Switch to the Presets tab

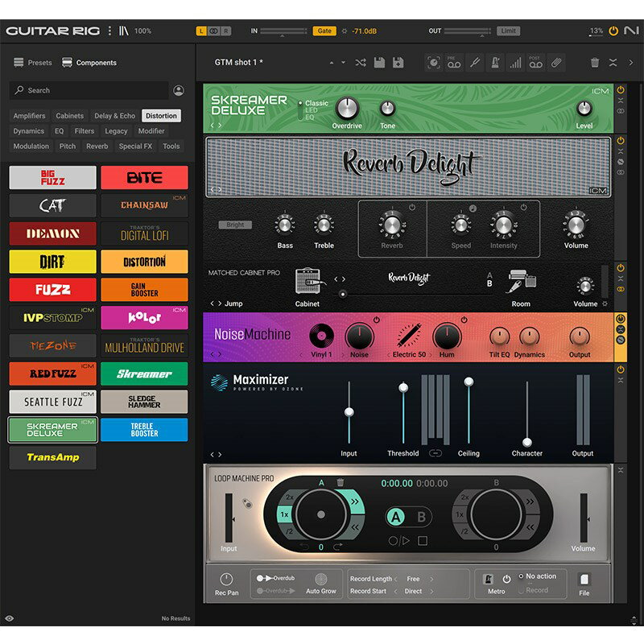[x=33, y=63]
